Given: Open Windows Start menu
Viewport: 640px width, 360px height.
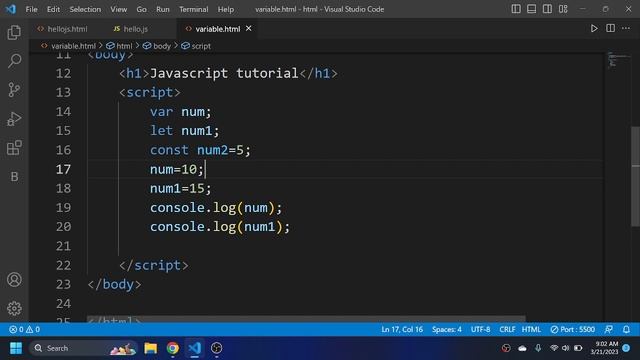Looking at the screenshot, I should (16, 348).
